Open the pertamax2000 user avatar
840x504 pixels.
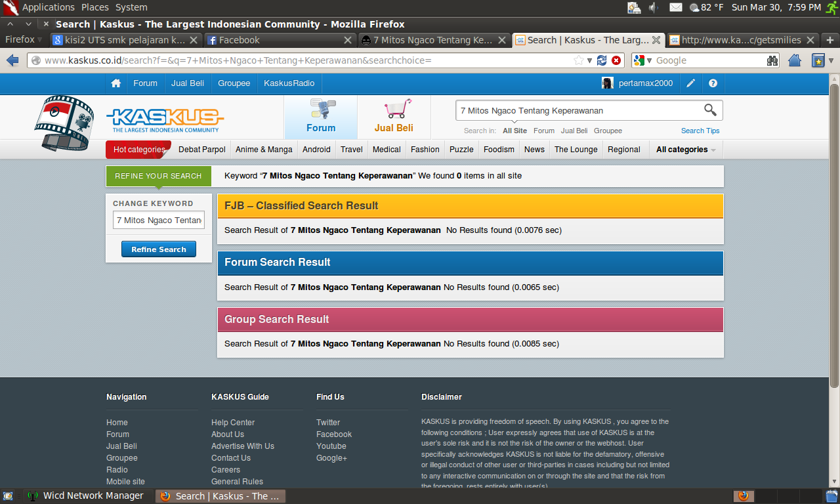pyautogui.click(x=608, y=83)
